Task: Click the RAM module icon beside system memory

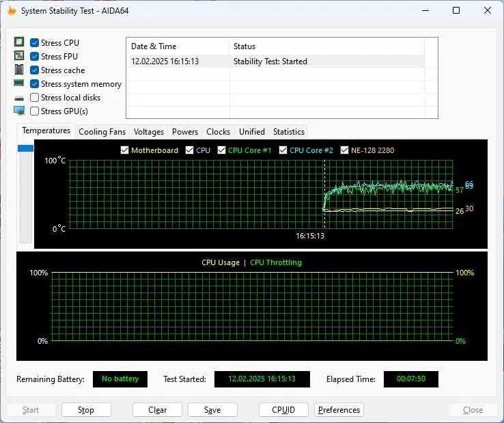Action: pos(19,83)
